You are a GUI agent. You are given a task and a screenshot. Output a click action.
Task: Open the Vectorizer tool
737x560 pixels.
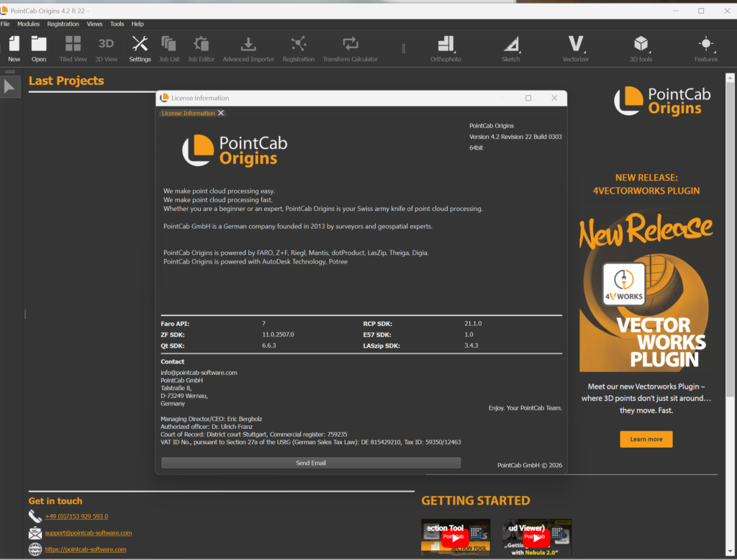(576, 48)
